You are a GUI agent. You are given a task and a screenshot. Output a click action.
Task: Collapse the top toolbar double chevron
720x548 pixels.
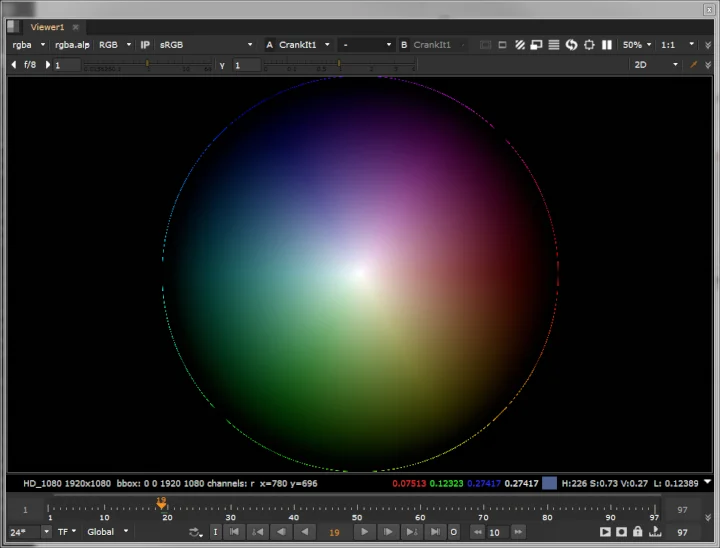(x=708, y=45)
